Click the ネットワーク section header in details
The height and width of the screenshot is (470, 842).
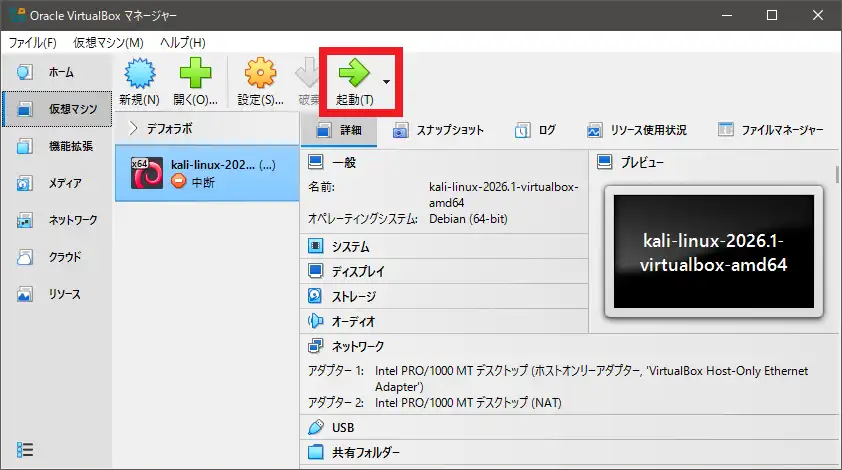point(569,346)
